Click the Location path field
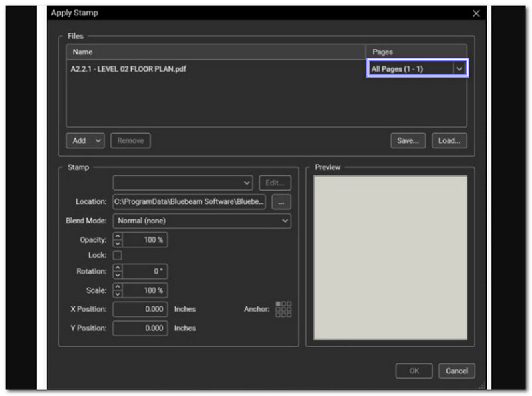 pyautogui.click(x=190, y=201)
